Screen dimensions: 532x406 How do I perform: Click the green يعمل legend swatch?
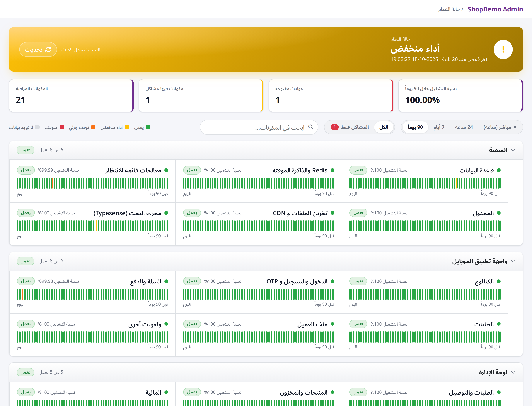pos(148,127)
